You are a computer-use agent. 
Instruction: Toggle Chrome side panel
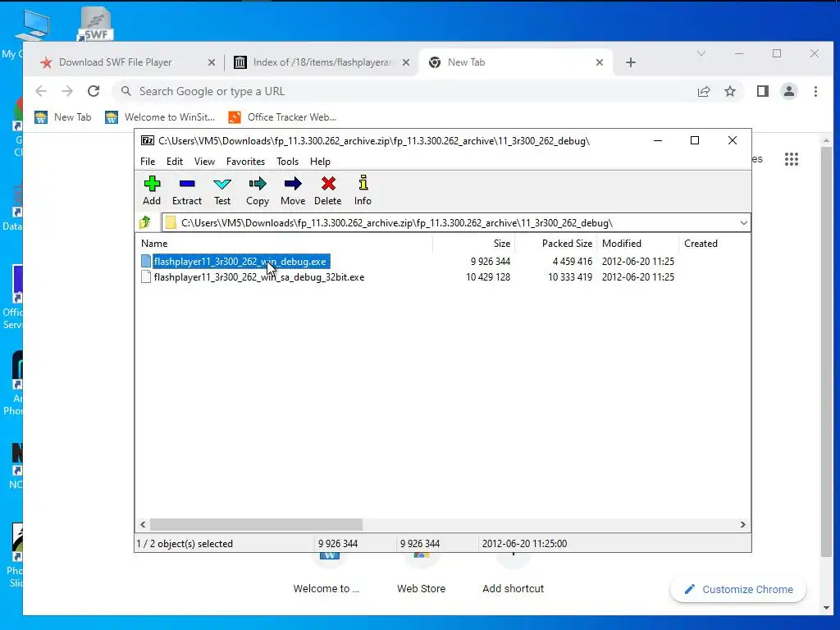[763, 92]
